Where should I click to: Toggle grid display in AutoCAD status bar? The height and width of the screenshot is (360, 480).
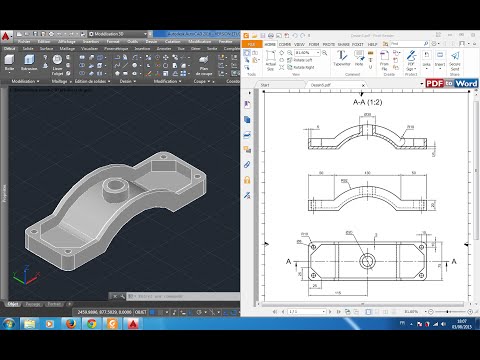(152, 312)
